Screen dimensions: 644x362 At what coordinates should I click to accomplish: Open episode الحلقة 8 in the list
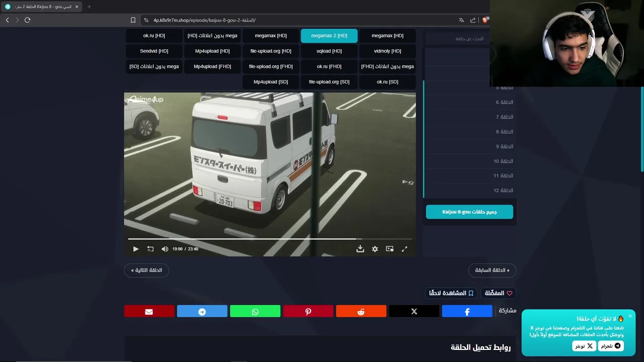tap(470, 132)
